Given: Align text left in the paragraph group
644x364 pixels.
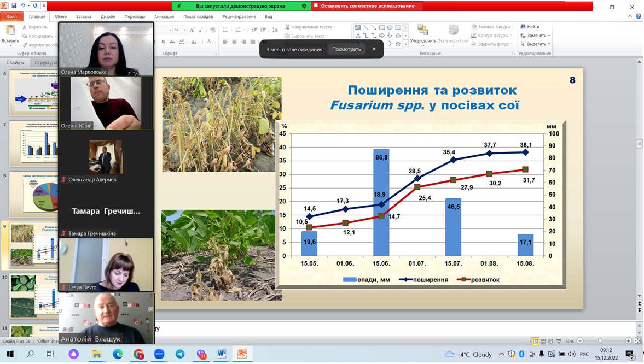Looking at the screenshot, I should (225, 42).
